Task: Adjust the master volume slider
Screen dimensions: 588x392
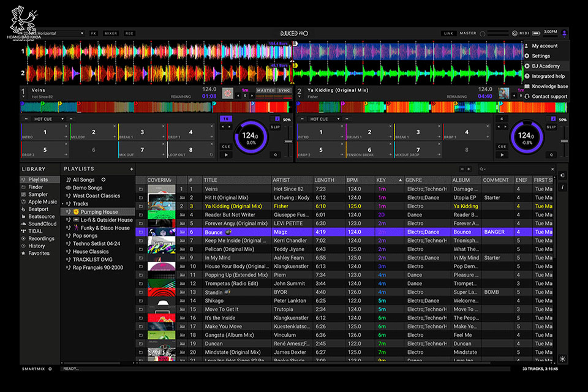Action: (498, 34)
